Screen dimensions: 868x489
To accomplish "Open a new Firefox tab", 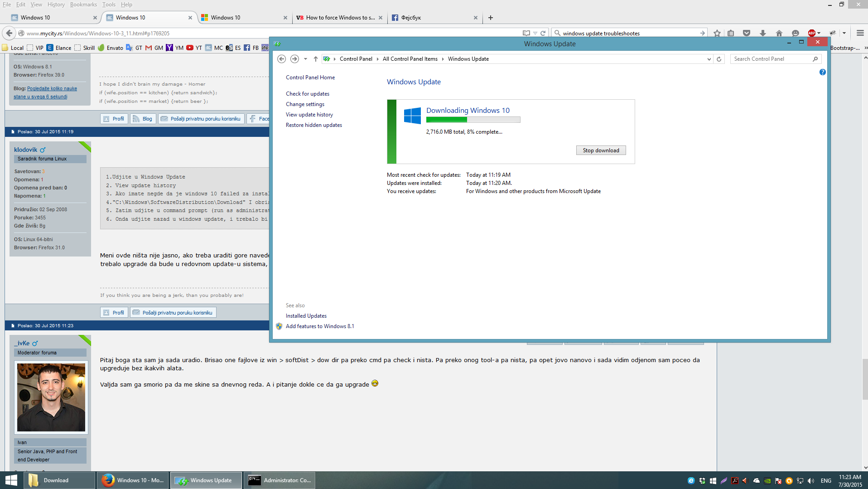I will (490, 18).
